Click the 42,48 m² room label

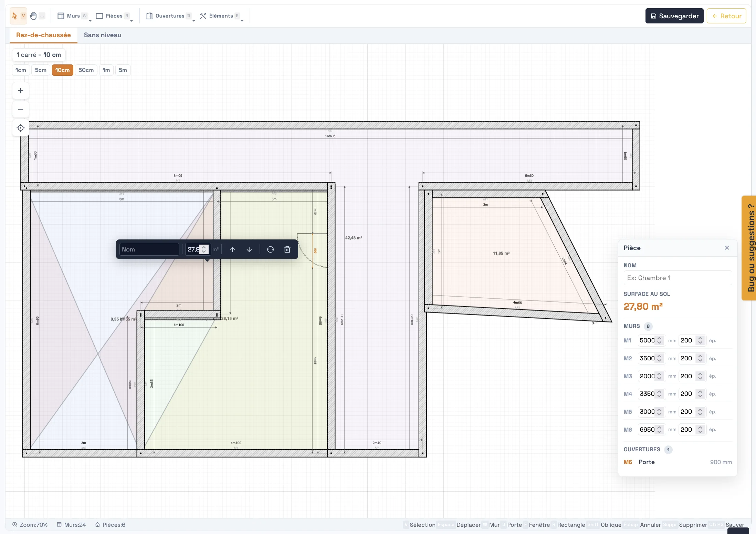tap(354, 238)
